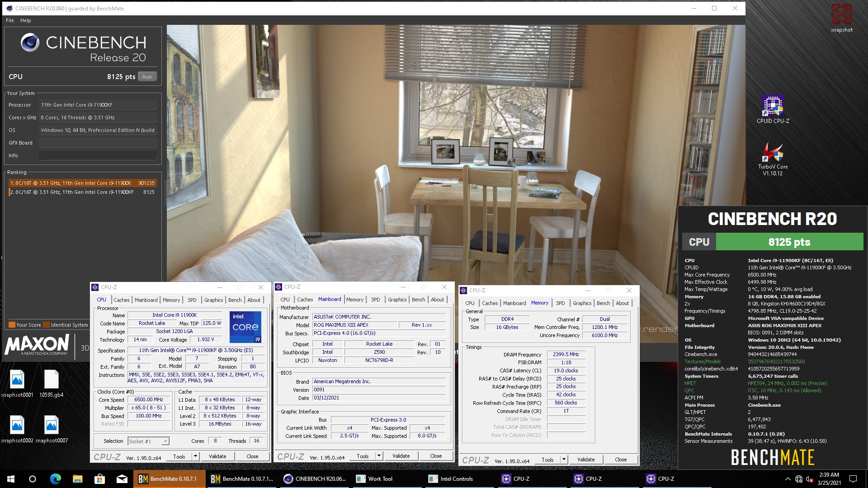This screenshot has height=488, width=868.
Task: Open Cortana search circle in taskbar
Action: (x=33, y=479)
